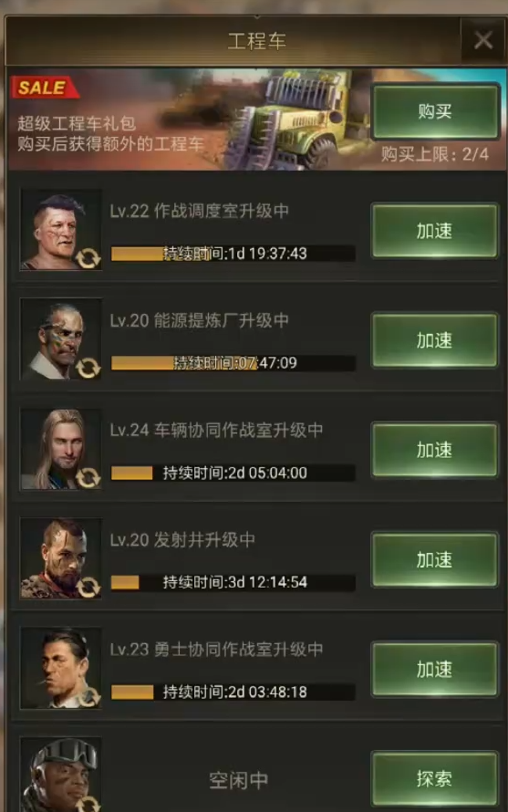Click 加速 for the Lv.23 勇士协同作战室 upgrade

point(434,670)
